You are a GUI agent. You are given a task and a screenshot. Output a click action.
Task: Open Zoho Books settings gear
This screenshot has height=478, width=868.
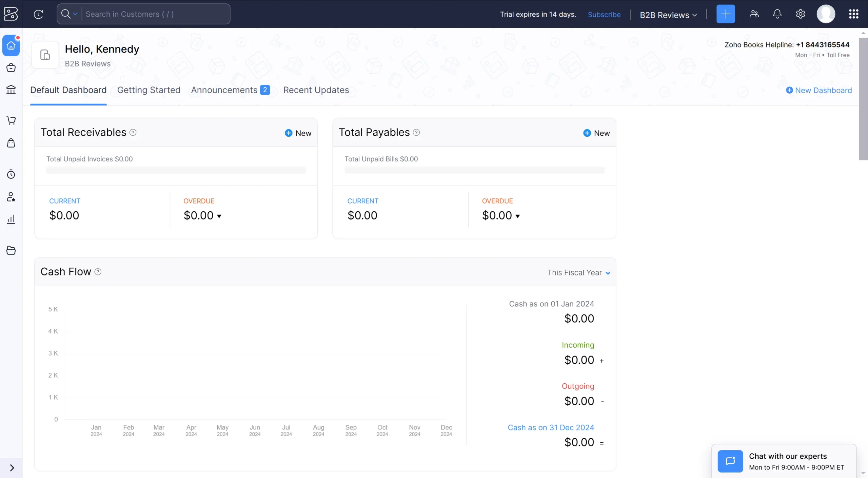[x=800, y=14]
